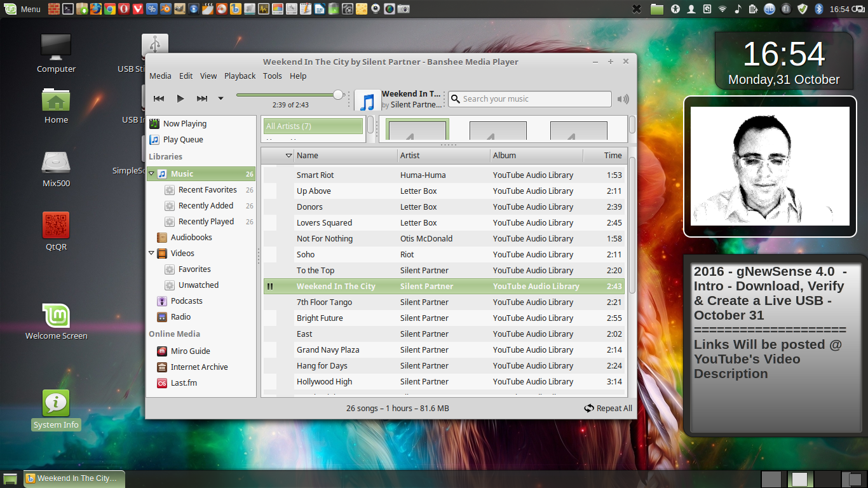The image size is (868, 488).
Task: Open the Linux Mint Menu button
Action: tap(23, 9)
